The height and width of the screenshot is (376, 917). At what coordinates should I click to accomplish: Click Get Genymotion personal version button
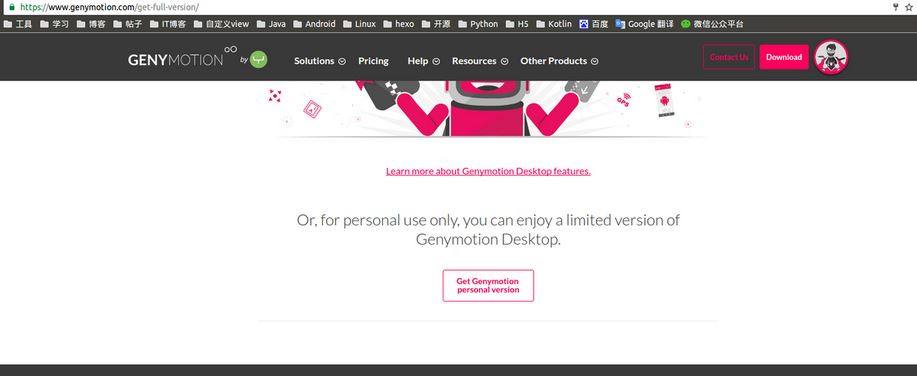(488, 285)
